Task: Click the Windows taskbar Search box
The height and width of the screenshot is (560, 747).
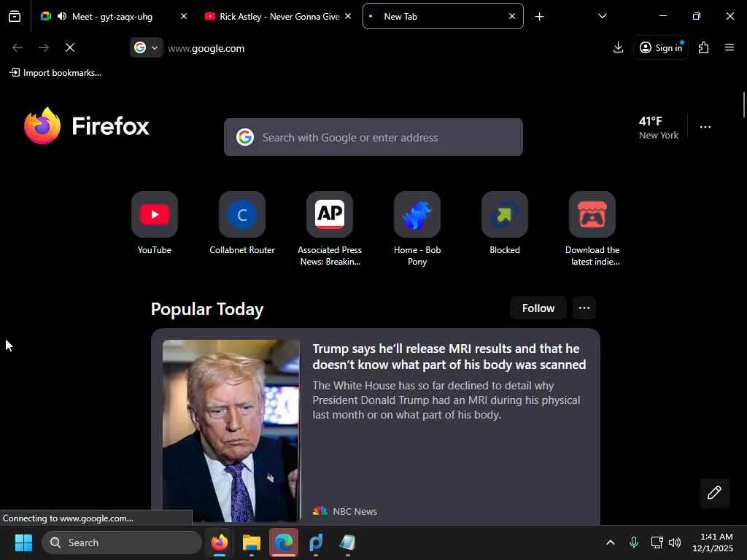Action: coord(122,542)
